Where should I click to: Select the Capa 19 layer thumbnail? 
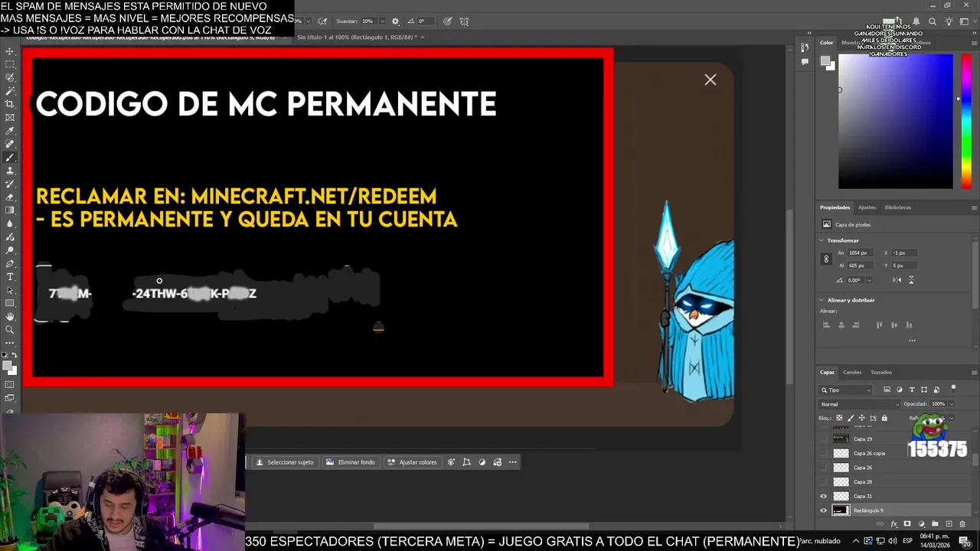click(x=841, y=439)
